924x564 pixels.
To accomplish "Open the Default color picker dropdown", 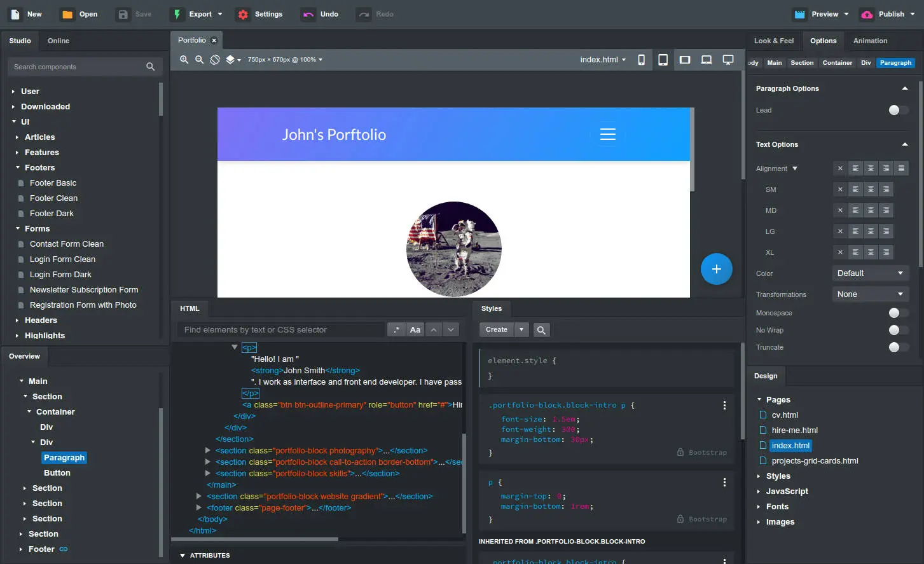I will coord(871,273).
